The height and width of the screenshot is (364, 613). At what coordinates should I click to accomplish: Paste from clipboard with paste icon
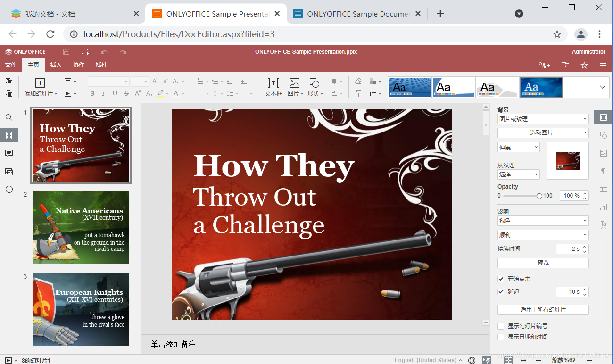[9, 93]
